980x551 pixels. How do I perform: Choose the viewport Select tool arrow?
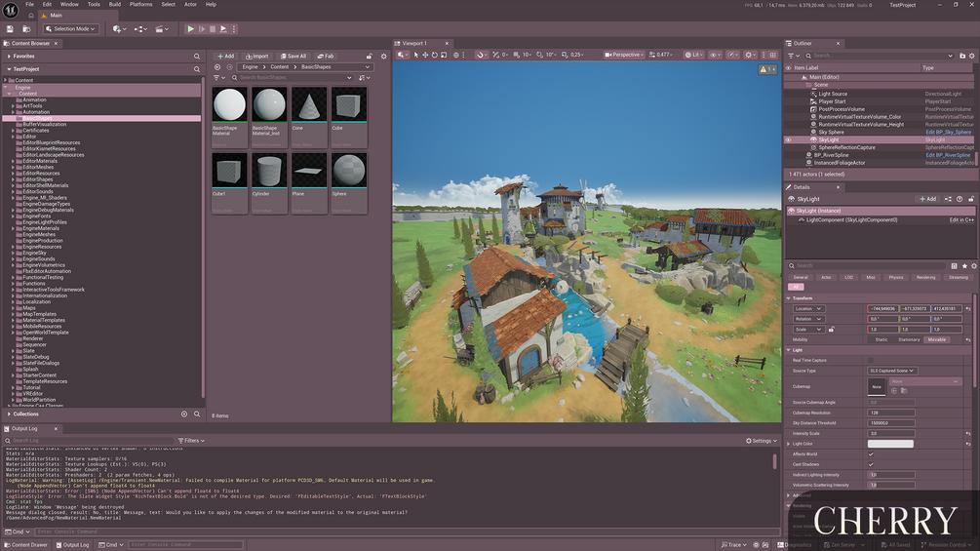tap(416, 55)
